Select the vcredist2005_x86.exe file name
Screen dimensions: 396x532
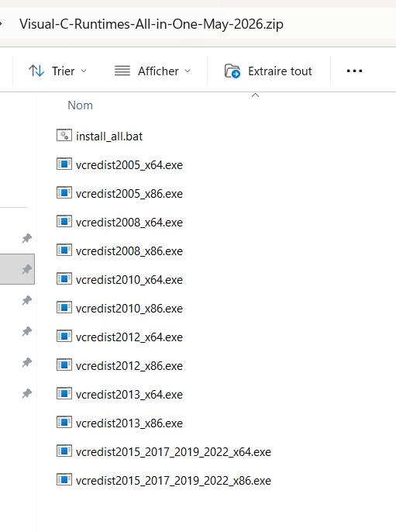pyautogui.click(x=129, y=194)
